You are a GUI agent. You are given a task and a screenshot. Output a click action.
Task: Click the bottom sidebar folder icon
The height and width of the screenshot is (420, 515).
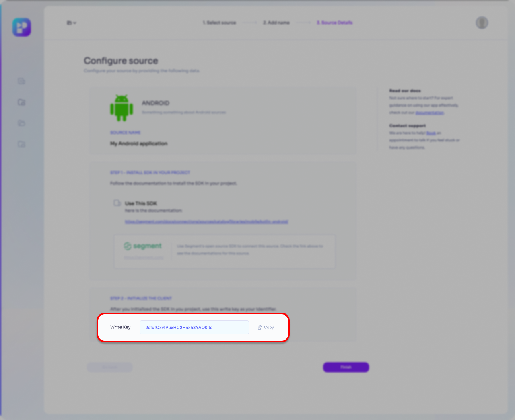(x=22, y=144)
